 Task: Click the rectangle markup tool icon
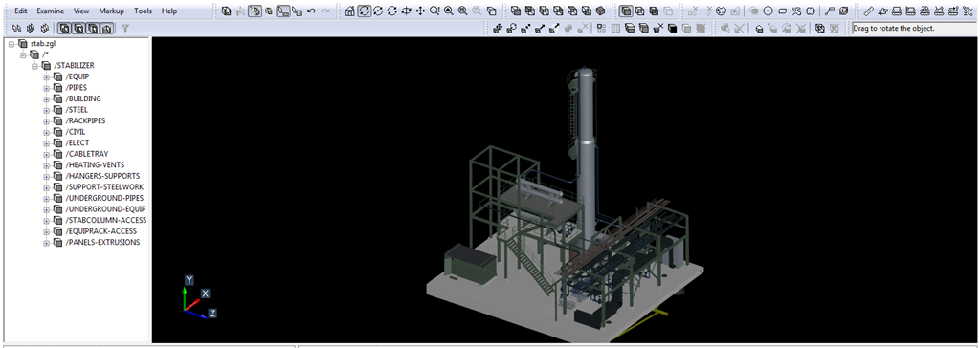pyautogui.click(x=782, y=11)
